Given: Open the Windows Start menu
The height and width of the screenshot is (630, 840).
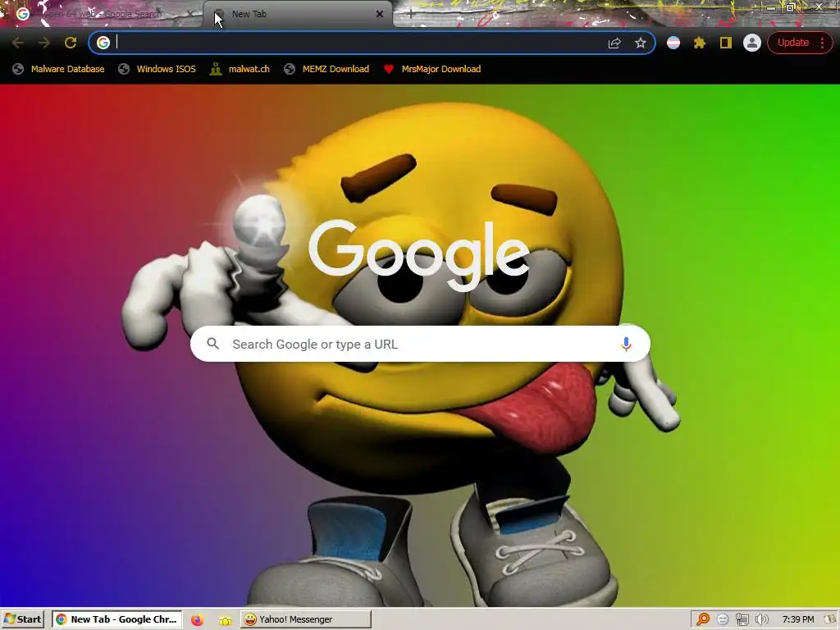Looking at the screenshot, I should click(22, 619).
